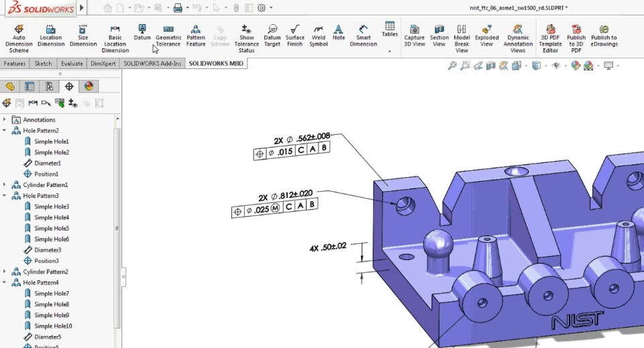The image size is (644, 348).
Task: Select the SOLIDWORKS MBD tab
Action: 216,64
